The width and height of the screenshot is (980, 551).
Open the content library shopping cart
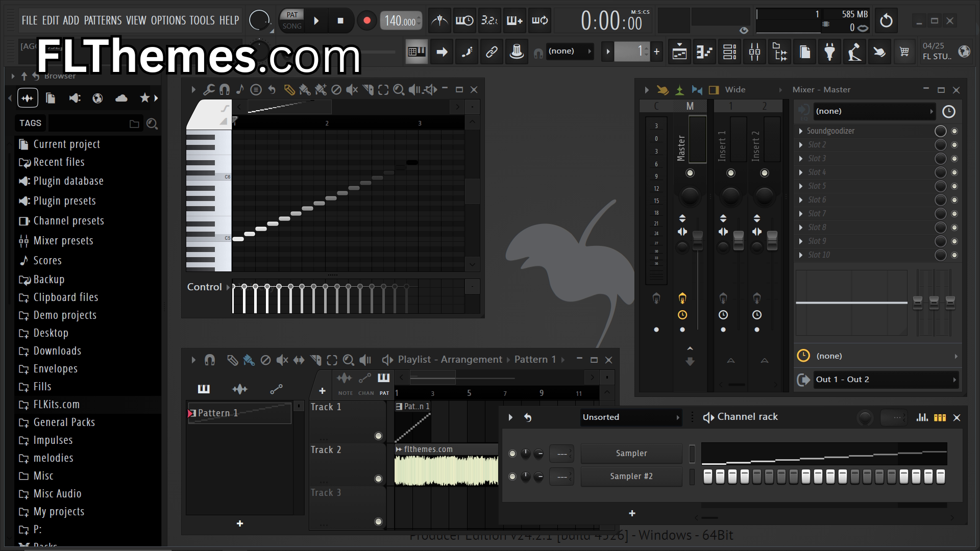904,52
